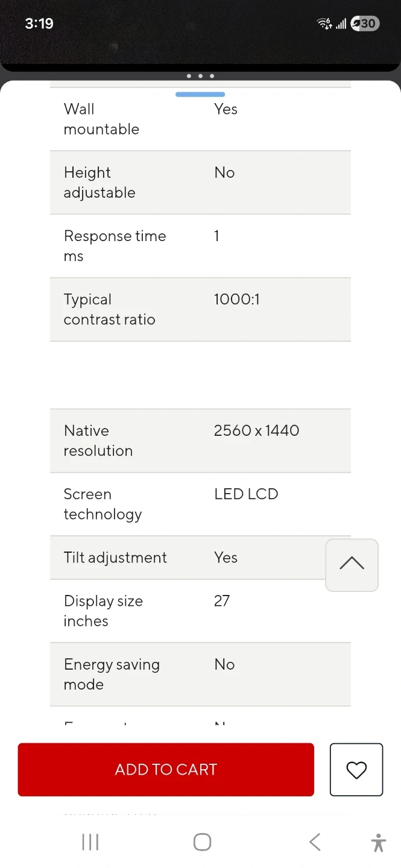The image size is (401, 868).
Task: Tap the clock showing 3:19
Action: click(x=39, y=24)
